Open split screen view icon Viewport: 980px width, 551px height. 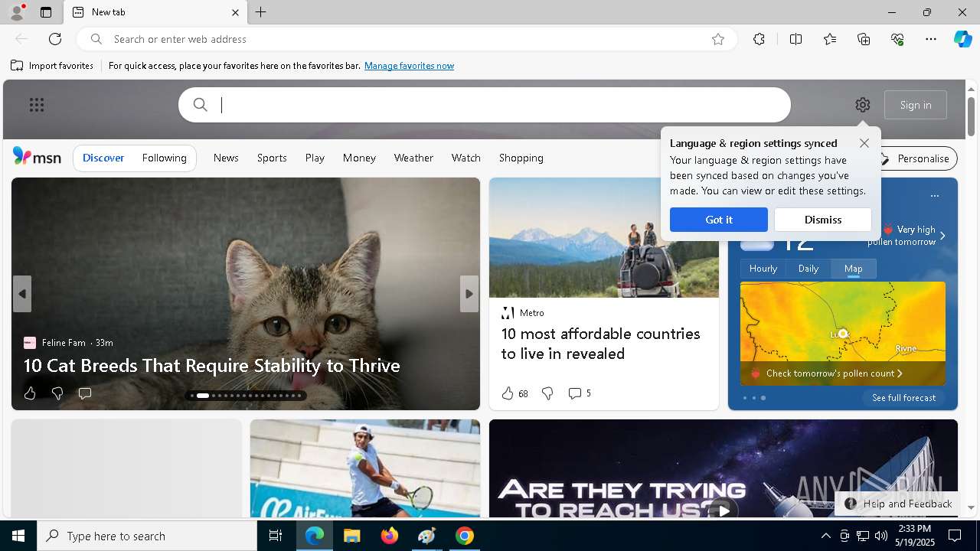coord(795,39)
